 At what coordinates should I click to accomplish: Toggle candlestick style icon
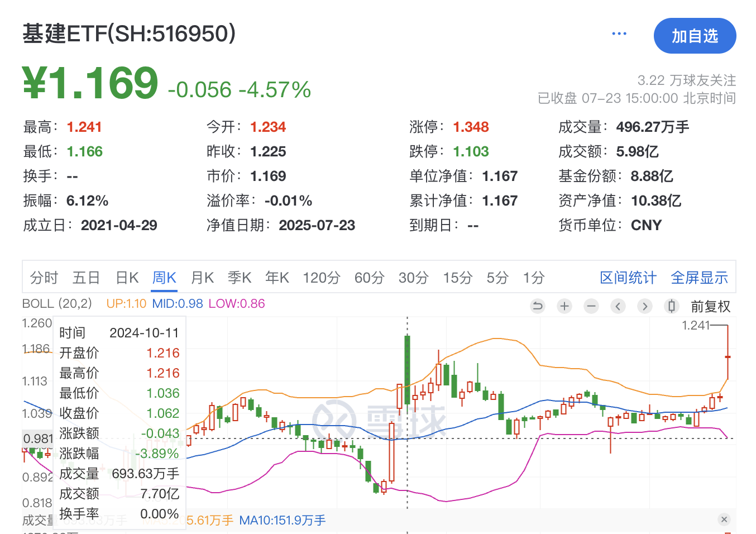(672, 306)
